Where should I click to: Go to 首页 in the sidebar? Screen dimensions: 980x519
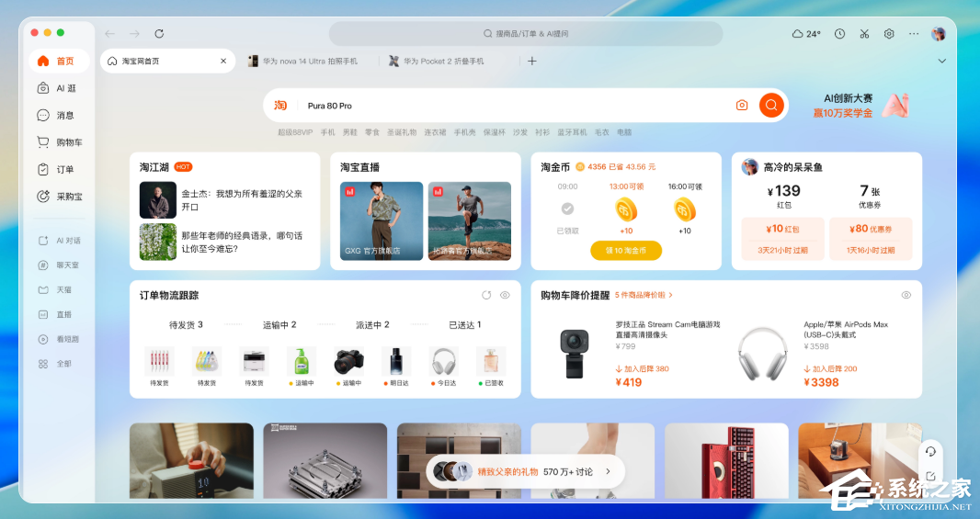pos(59,62)
